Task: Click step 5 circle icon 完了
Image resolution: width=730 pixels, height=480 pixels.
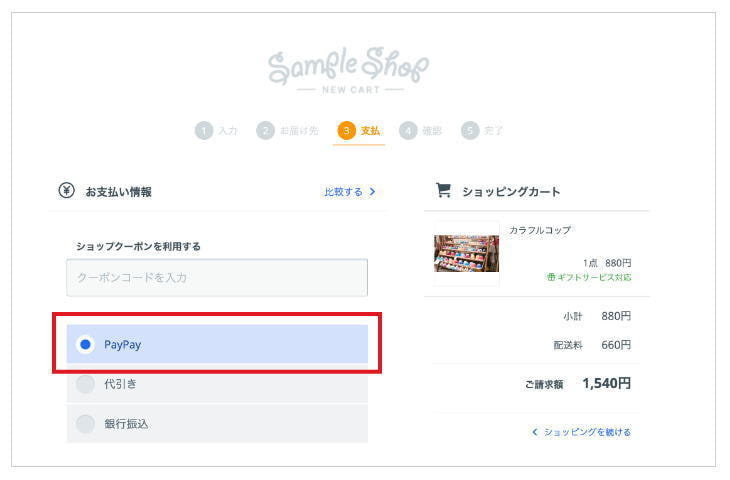Action: click(x=470, y=131)
